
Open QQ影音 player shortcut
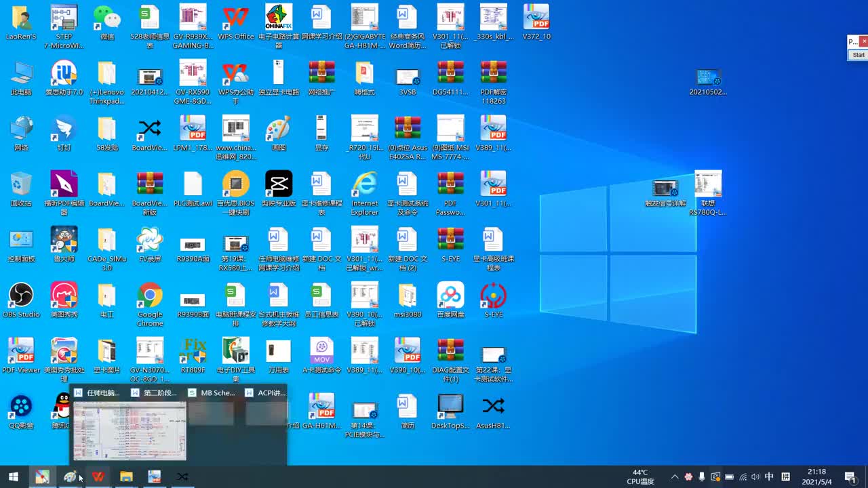pos(21,412)
